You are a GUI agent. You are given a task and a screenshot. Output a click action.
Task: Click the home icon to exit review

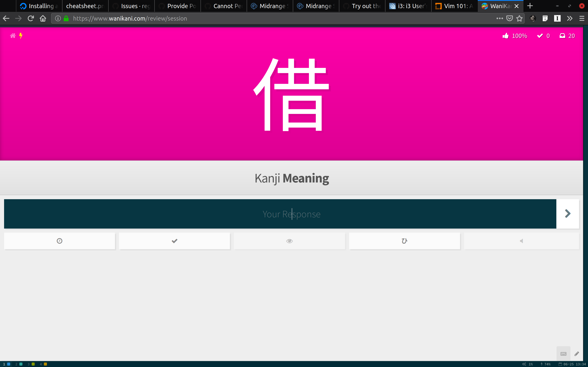[x=13, y=35]
